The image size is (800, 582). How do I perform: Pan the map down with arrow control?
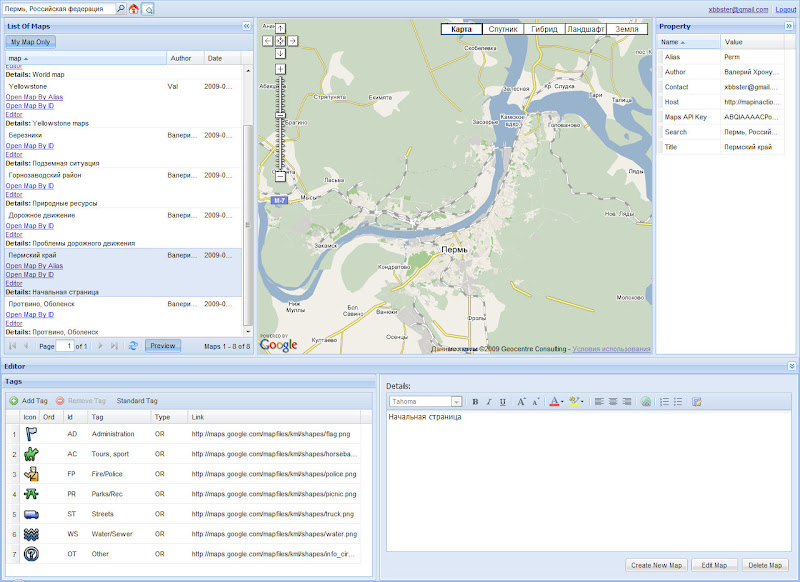coord(280,53)
